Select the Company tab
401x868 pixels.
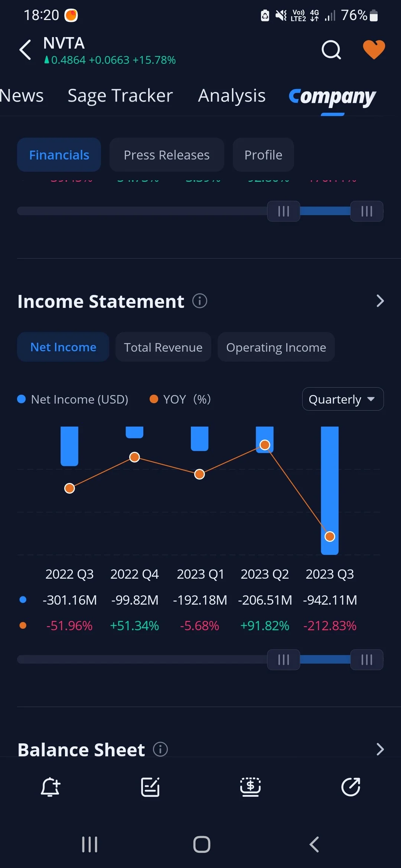tap(332, 96)
